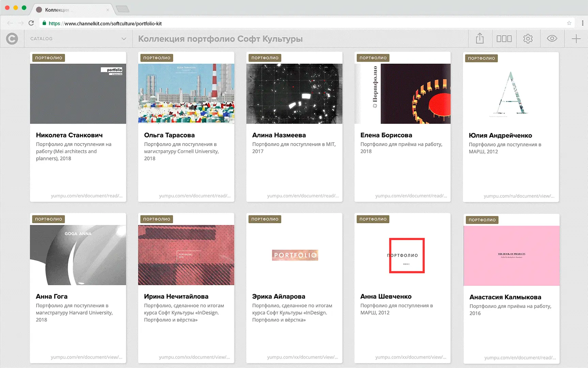588x368 pixels.
Task: Click the browser reload icon
Action: pos(31,23)
